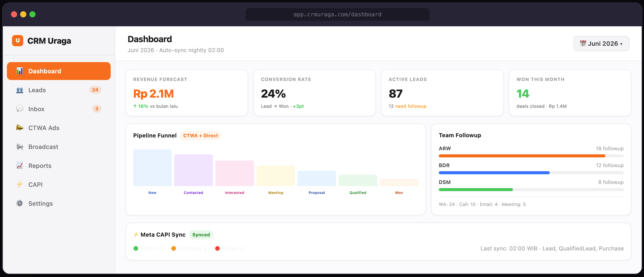The height and width of the screenshot is (277, 644).
Task: Click the Qualified stage funnel bar
Action: pyautogui.click(x=358, y=180)
